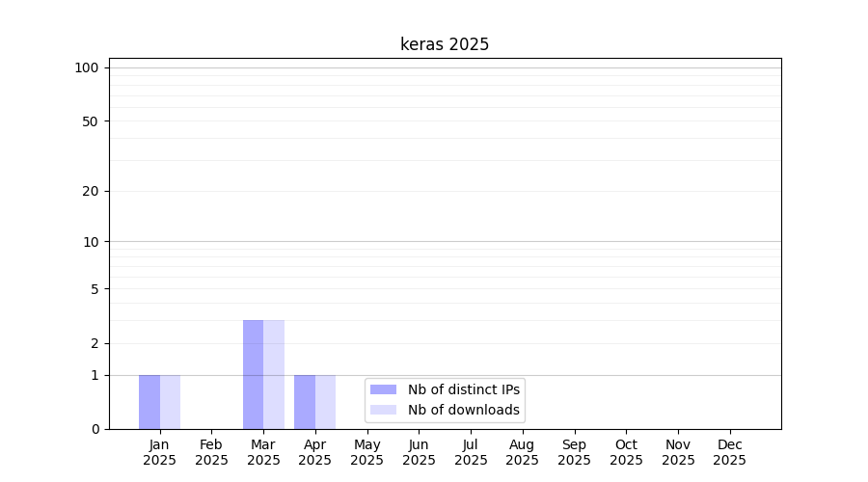Select the 'Sep 2025' x-axis label
Image resolution: width=868 pixels, height=482 pixels.
pyautogui.click(x=574, y=452)
